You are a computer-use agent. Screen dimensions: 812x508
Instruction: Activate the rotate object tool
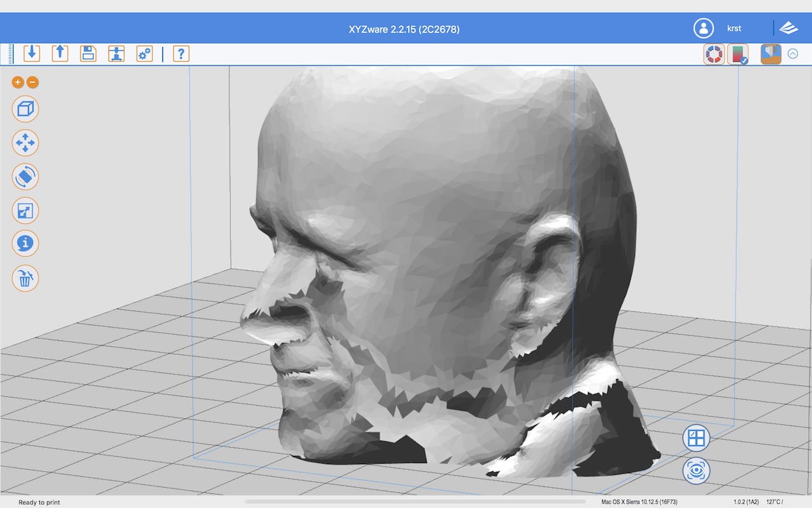[25, 177]
